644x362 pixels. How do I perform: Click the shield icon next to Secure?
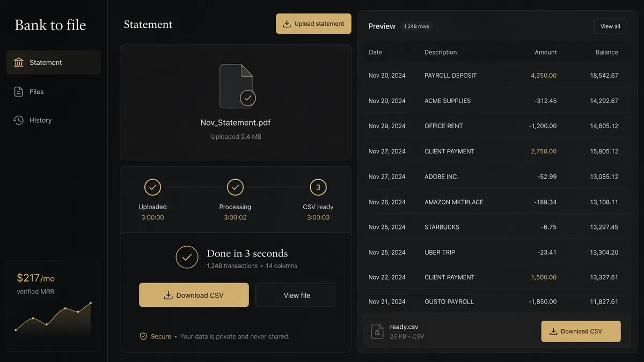coord(143,336)
